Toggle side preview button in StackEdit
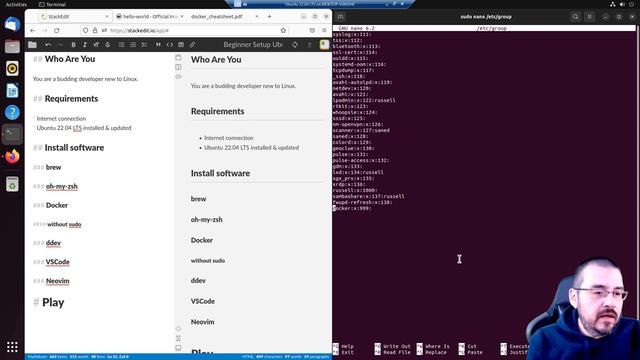Viewport: 640px width, 360px height. coord(178,67)
